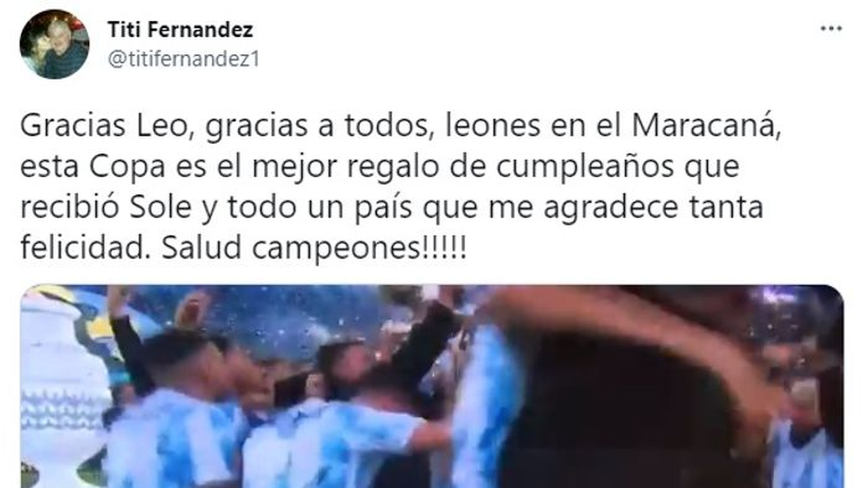Open the @titifernandez1 handle link
This screenshot has height=488, width=868.
pyautogui.click(x=183, y=60)
